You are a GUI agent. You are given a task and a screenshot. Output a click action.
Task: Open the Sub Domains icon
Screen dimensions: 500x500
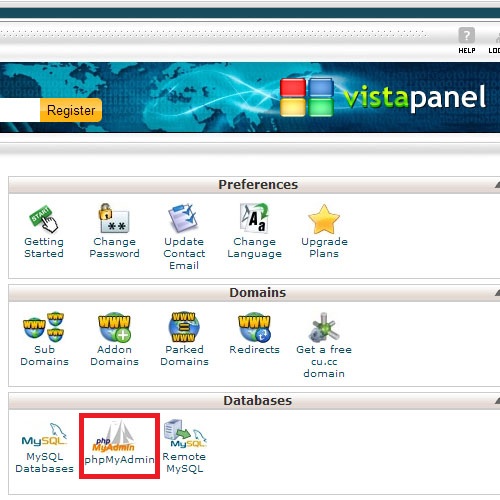point(44,327)
